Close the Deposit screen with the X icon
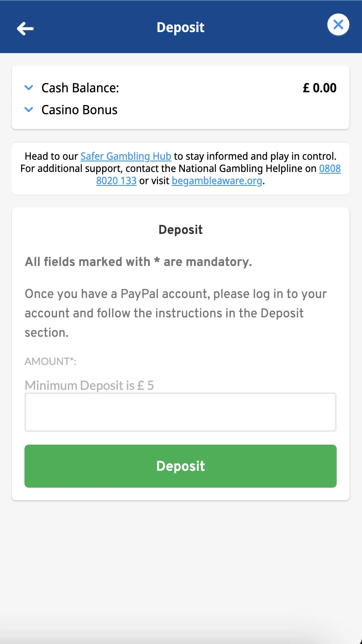The image size is (362, 644). pos(338,25)
